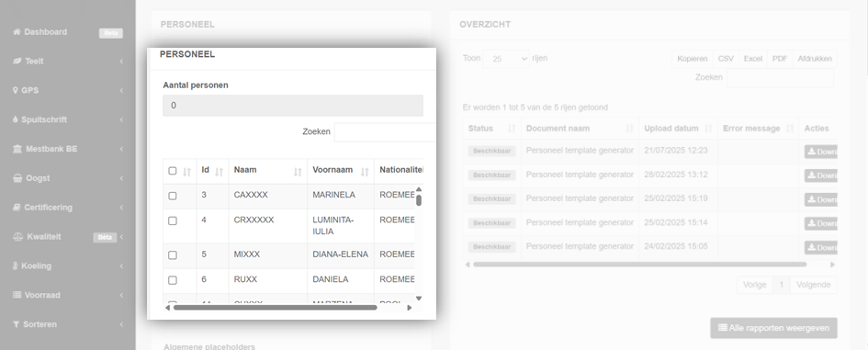Image resolution: width=868 pixels, height=350 pixels.
Task: Expand the Koeling menu chevron
Action: click(x=121, y=265)
